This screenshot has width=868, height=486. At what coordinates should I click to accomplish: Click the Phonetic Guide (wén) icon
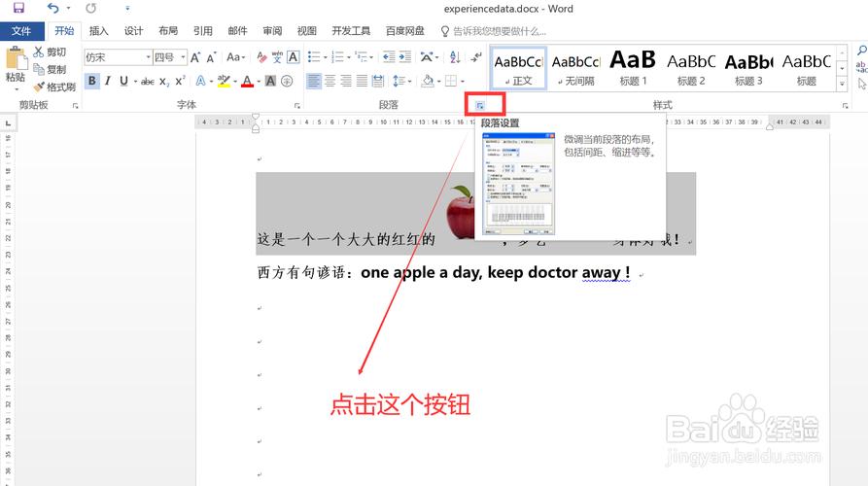click(277, 57)
